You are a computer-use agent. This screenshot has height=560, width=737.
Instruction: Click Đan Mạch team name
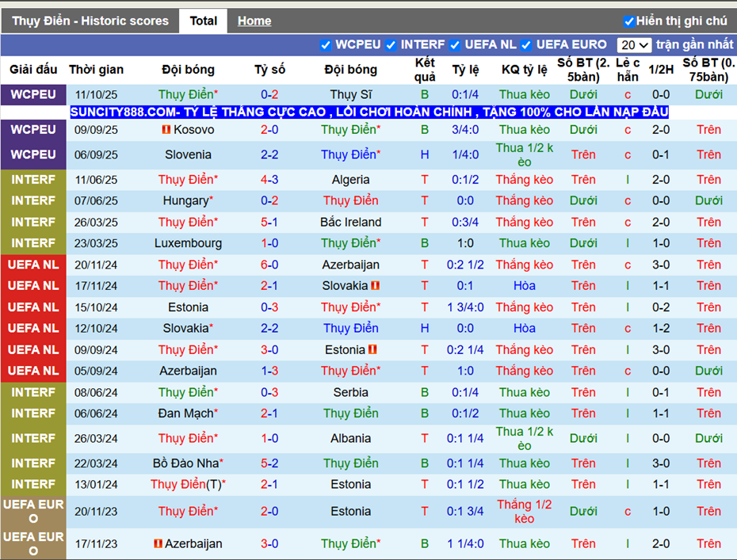pyautogui.click(x=188, y=413)
